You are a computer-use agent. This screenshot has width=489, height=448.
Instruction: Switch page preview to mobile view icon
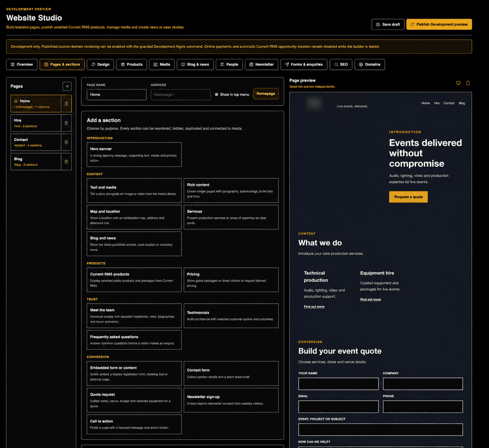click(x=468, y=83)
